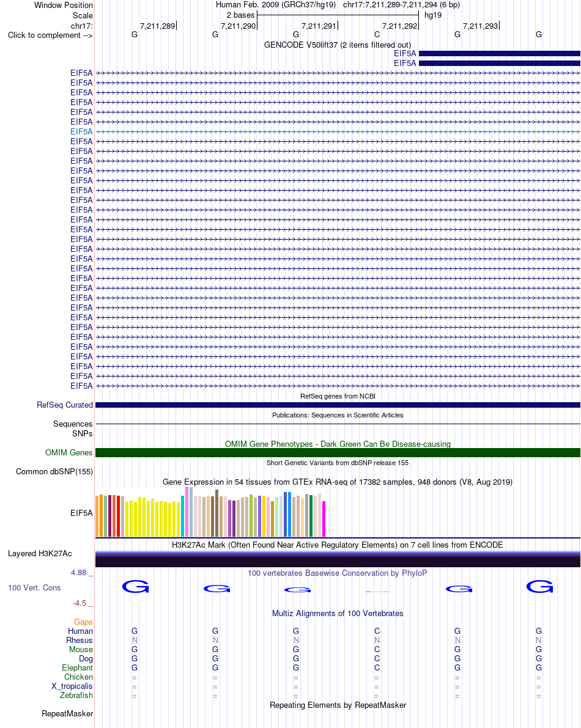Open 'Multiz Alignments of 100 Vertebrates' title

coord(338,613)
